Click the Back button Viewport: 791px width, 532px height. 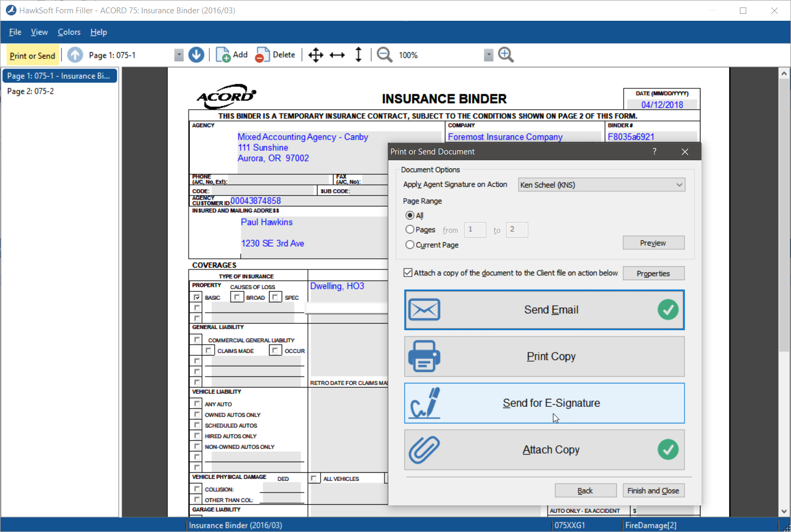click(585, 490)
